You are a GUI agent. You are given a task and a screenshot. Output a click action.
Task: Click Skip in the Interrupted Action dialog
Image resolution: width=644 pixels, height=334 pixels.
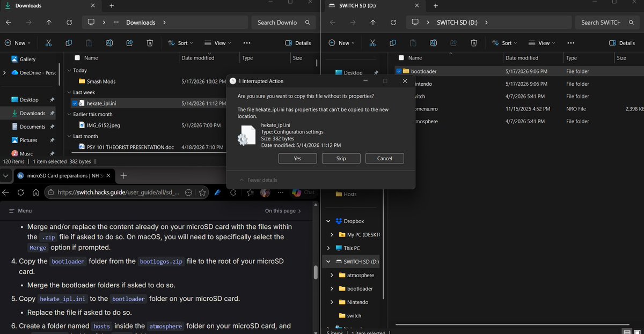point(341,158)
